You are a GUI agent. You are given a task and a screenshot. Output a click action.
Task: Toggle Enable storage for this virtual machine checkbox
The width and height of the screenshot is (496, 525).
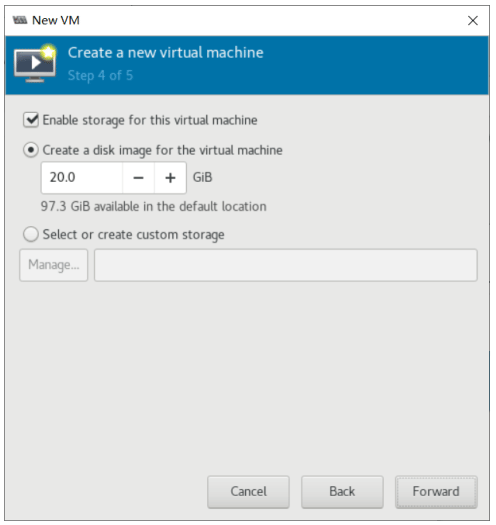pos(31,120)
